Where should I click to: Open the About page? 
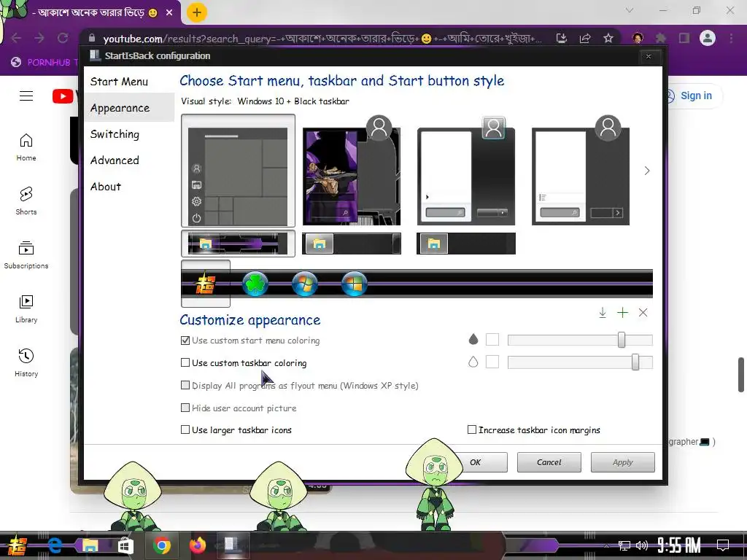[x=106, y=187]
